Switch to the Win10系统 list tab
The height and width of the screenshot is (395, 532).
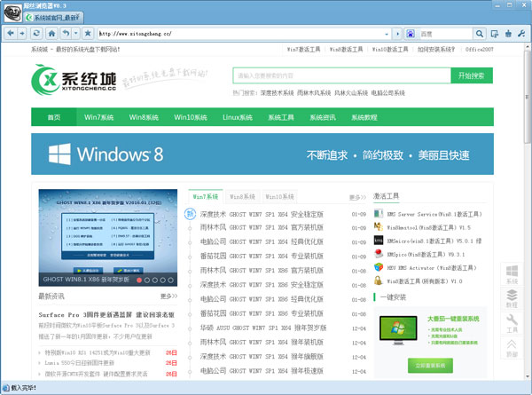click(x=279, y=197)
